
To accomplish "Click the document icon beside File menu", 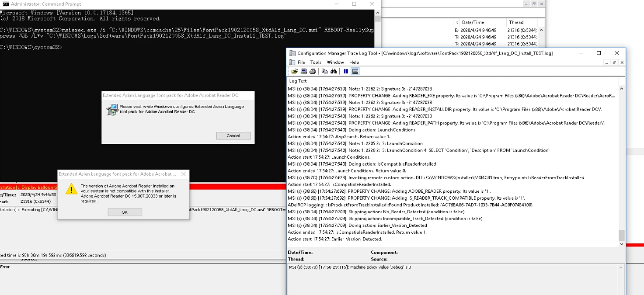I will pos(292,62).
